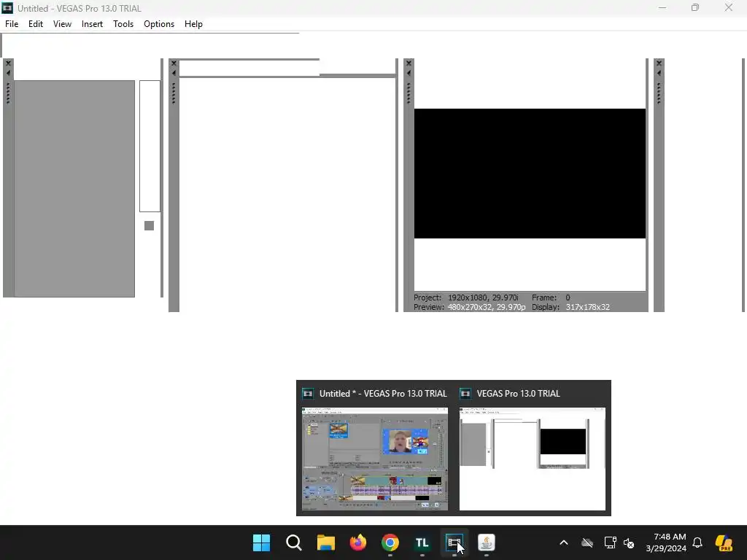
Task: Open Google Chrome from the taskbar
Action: point(390,542)
